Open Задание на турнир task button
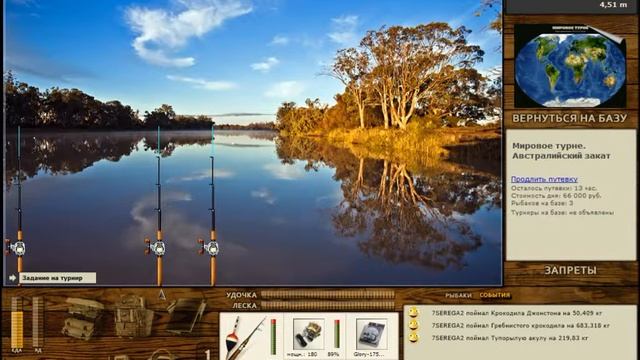Viewport: 640px width, 360px height. 57,278
